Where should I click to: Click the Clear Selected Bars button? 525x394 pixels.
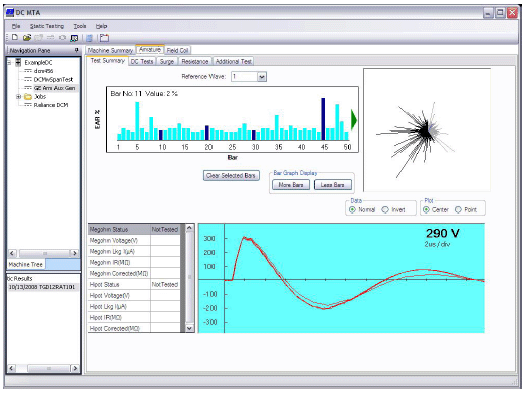click(231, 175)
